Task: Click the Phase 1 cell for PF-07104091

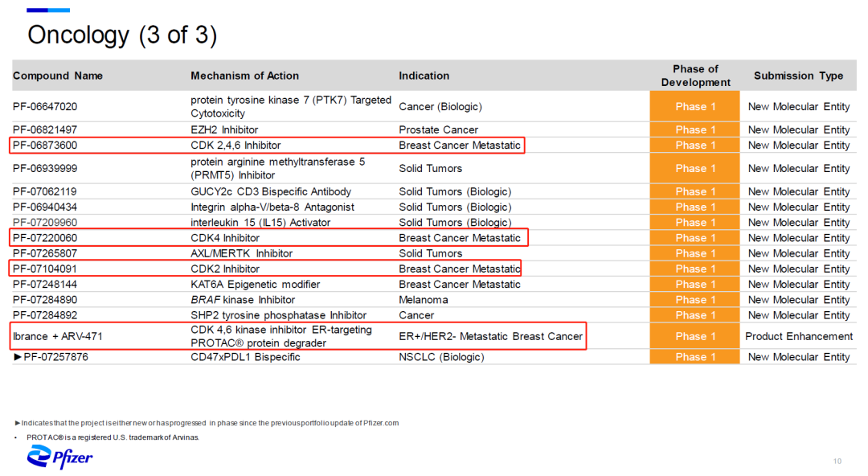Action: (x=694, y=269)
